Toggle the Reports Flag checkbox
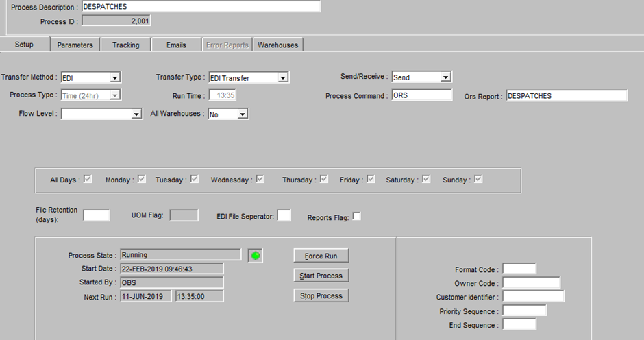 click(356, 216)
